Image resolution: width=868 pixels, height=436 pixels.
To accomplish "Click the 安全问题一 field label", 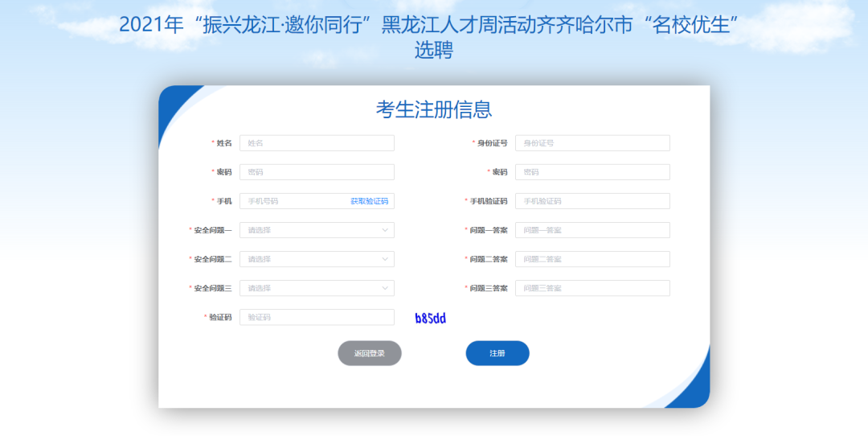I will tap(212, 230).
